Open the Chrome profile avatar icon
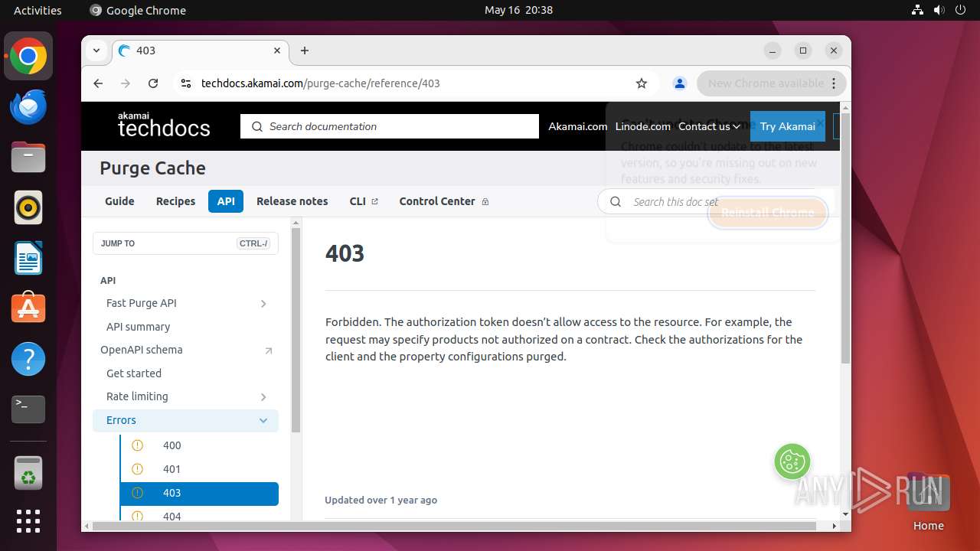The width and height of the screenshot is (980, 551). (x=679, y=83)
